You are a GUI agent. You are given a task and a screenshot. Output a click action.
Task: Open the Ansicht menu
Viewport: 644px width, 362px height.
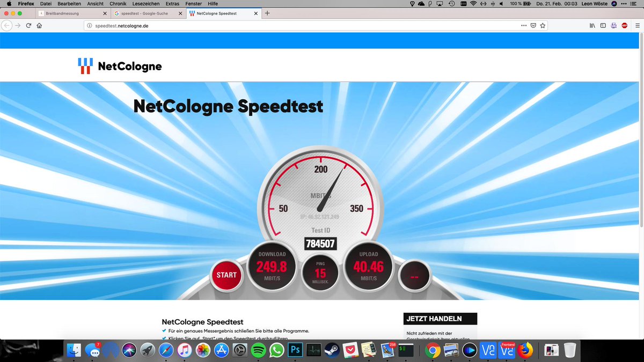(96, 4)
